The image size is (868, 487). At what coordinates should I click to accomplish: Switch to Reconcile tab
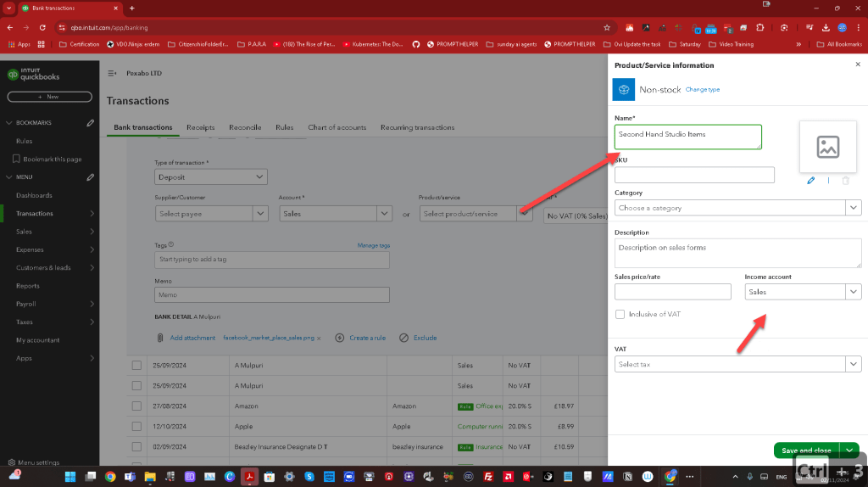(x=245, y=127)
